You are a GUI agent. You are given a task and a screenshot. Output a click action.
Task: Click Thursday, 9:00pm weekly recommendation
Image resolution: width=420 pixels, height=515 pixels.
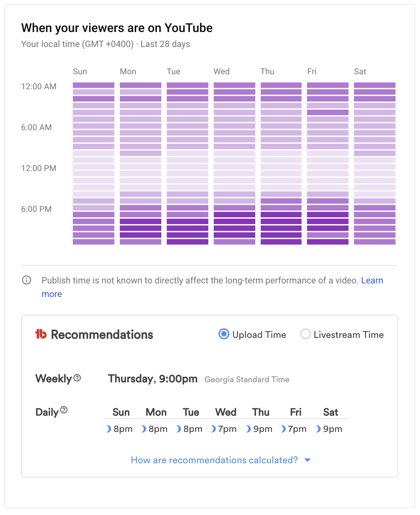[x=152, y=379]
